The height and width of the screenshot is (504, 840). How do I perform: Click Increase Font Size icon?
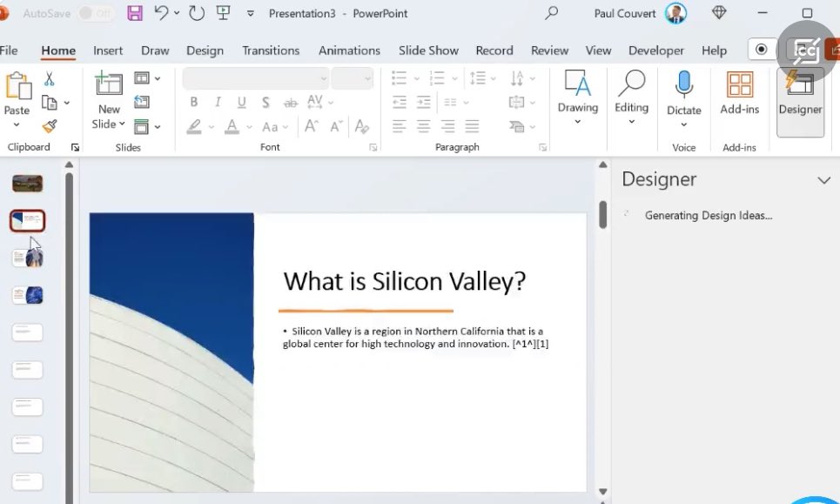pyautogui.click(x=312, y=126)
